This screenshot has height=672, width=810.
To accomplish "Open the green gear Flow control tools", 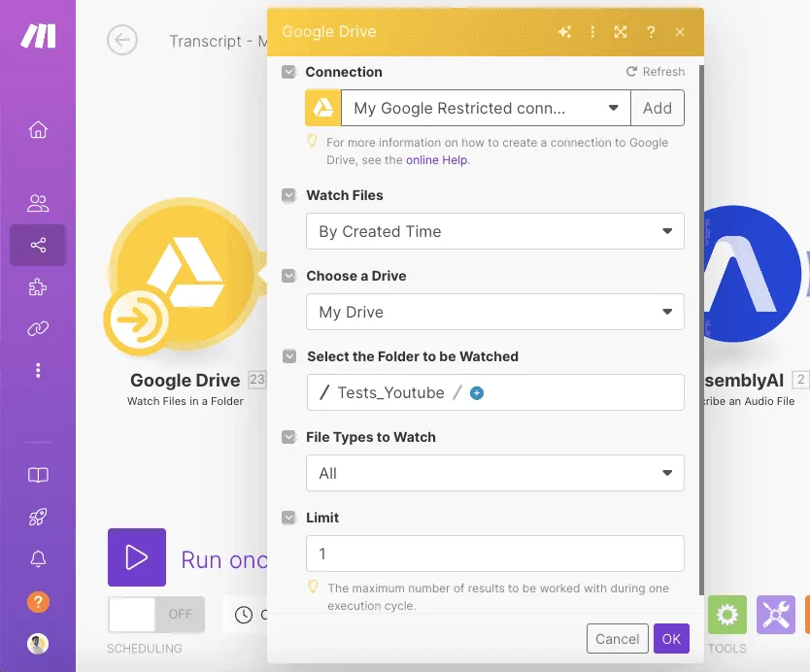I will click(x=727, y=615).
